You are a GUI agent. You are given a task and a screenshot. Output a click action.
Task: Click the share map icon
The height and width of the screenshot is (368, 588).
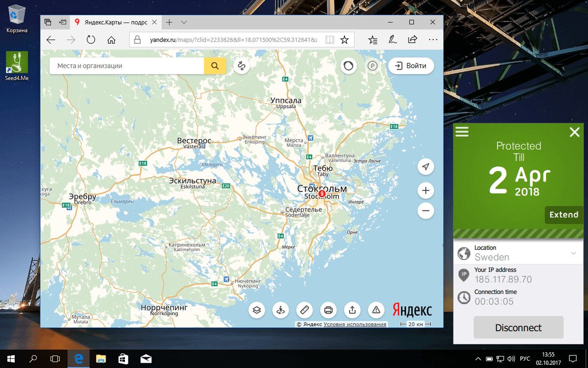352,310
